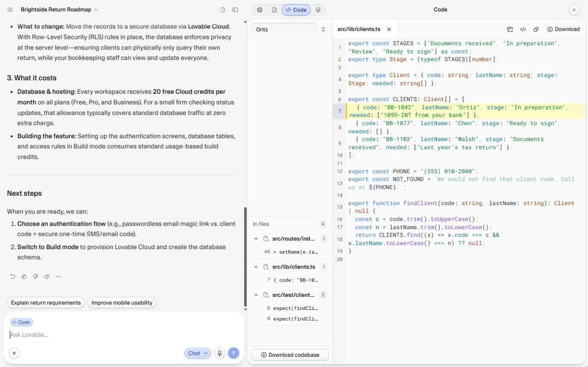Click the Download codebase button
Viewport: 588px width, 367px height.
[290, 355]
